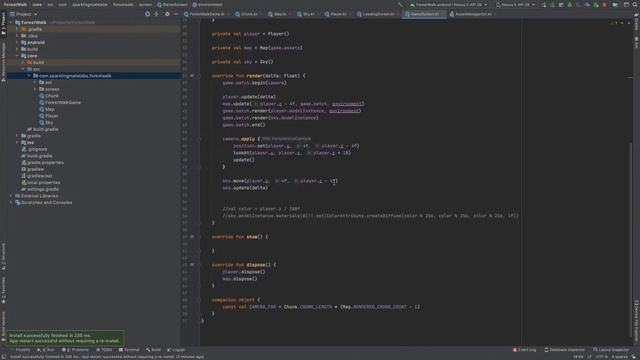
Task: Expand the .idea folder
Action: pyautogui.click(x=17, y=36)
